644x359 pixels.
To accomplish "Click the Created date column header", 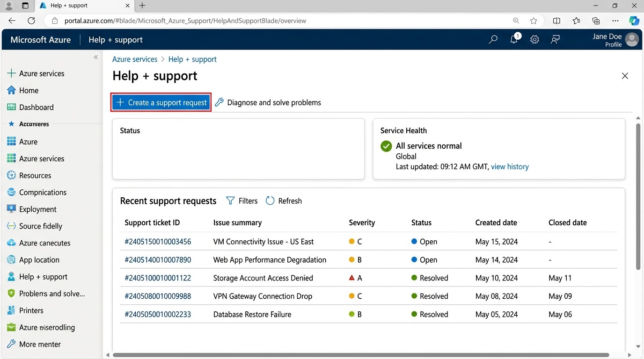I will [496, 223].
